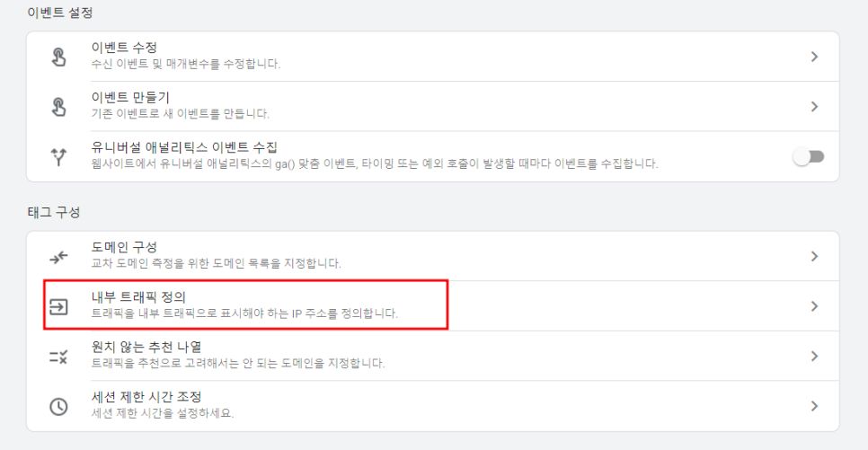The image size is (868, 450).
Task: Click the fork arrows icon for 유니버설 애널리틱스
Action: pos(58,156)
